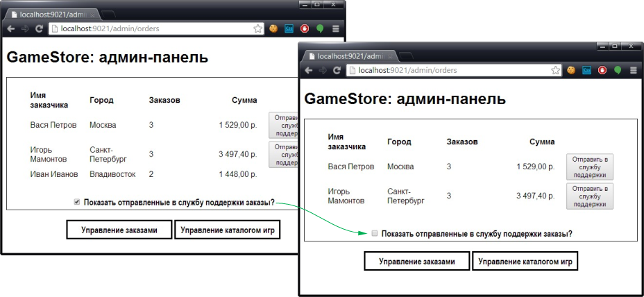Maximize the front browser window
Viewport: 644px width, 297px height.
615,46
